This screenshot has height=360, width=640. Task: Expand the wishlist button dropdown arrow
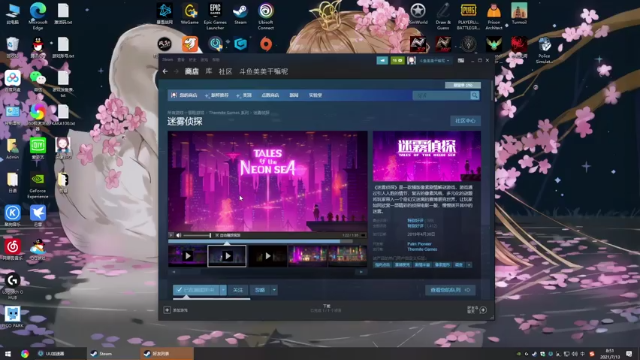point(223,290)
